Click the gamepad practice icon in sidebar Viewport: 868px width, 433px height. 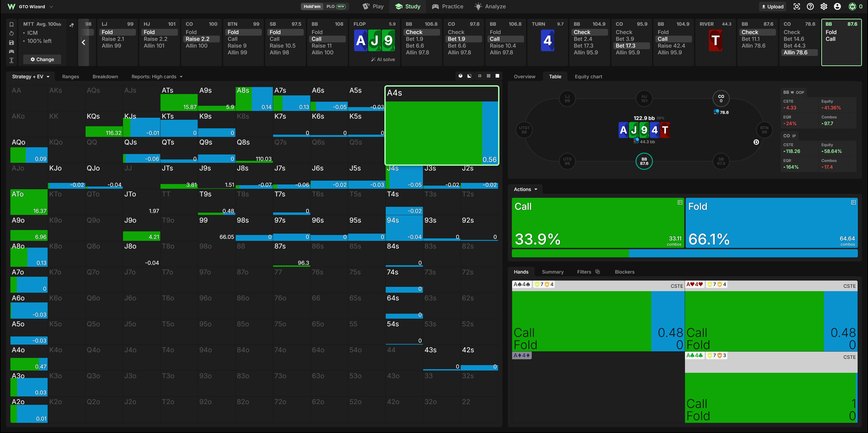pos(12,51)
